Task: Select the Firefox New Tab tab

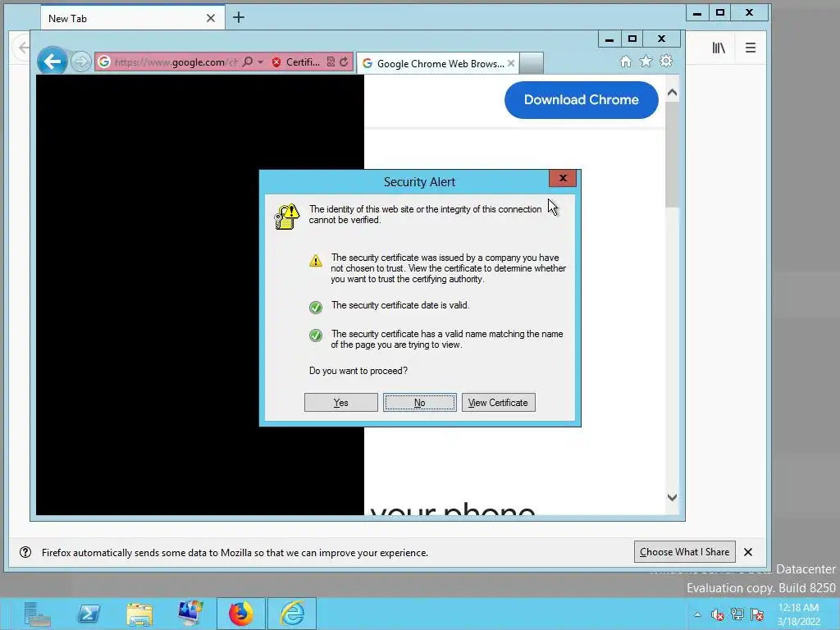Action: [x=133, y=18]
